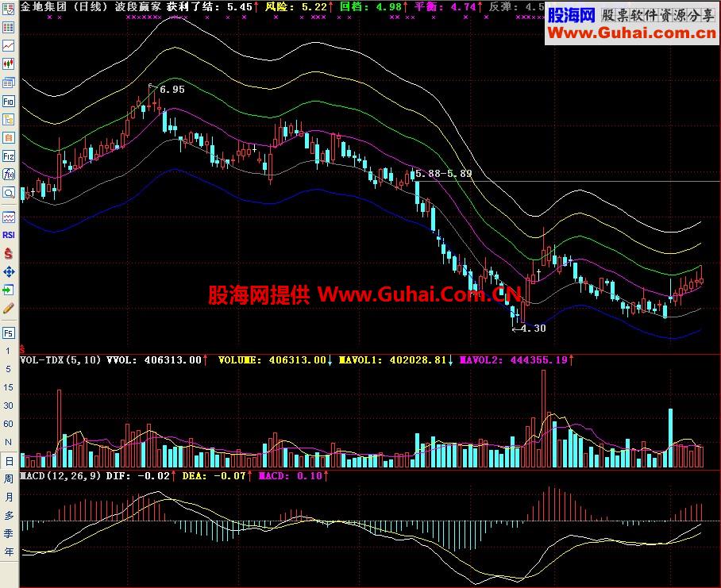Viewport: 721px width, 588px height.
Task: Open the wavy indicator lines icon
Action: 8,217
